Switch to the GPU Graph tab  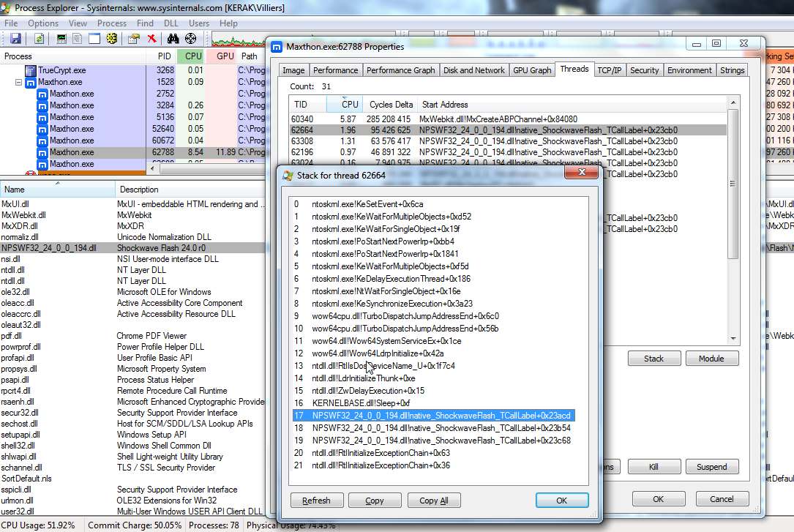pyautogui.click(x=532, y=70)
